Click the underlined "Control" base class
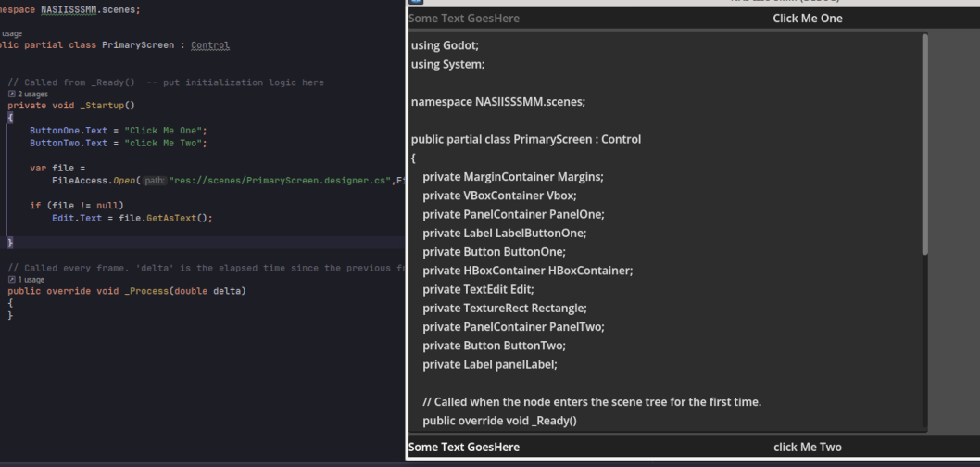The width and height of the screenshot is (980, 467). point(210,45)
